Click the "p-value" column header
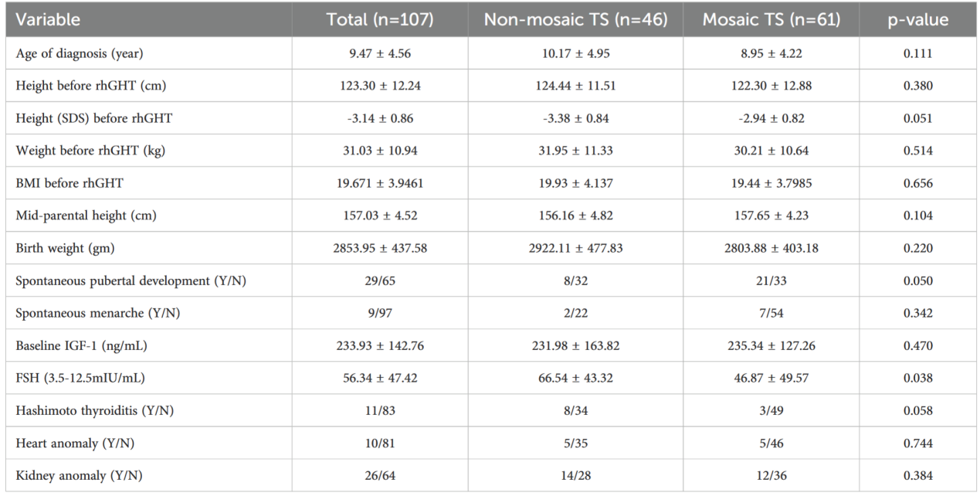Screen dimensions: 980x493 [917, 20]
